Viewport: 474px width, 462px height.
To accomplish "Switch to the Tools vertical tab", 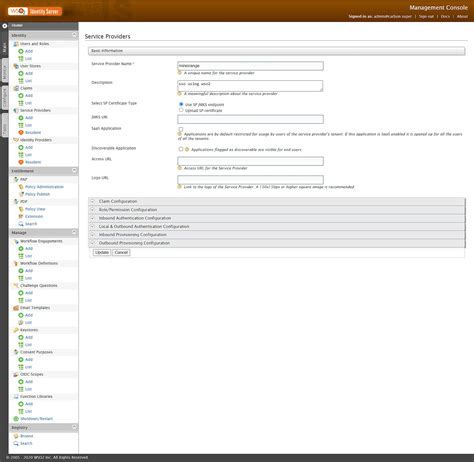I will [5, 125].
